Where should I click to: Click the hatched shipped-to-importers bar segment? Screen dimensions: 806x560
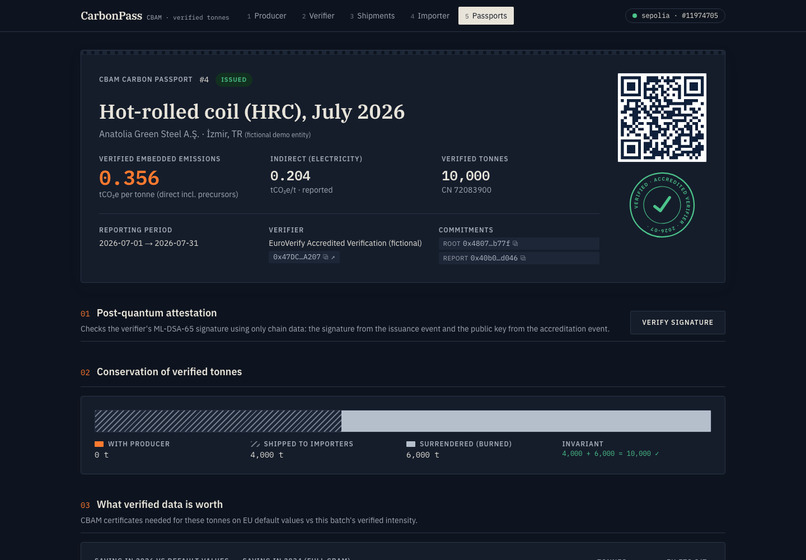(218, 421)
